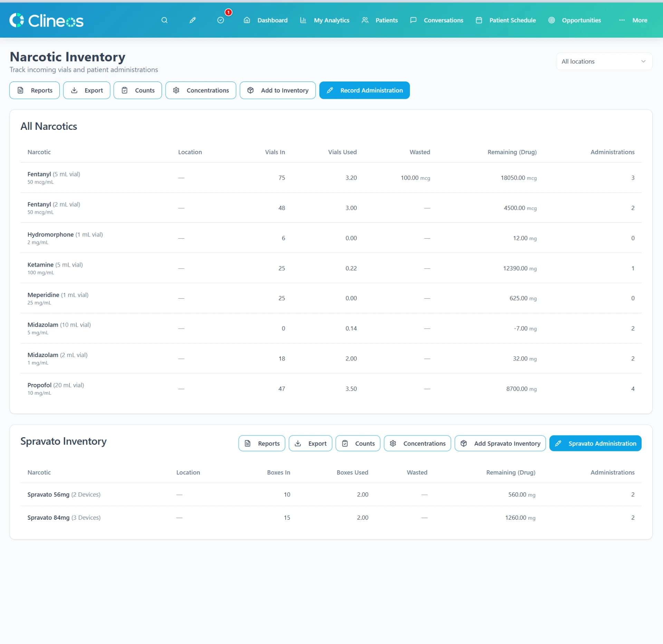
Task: Open tasks icon with red badge
Action: [x=221, y=20]
